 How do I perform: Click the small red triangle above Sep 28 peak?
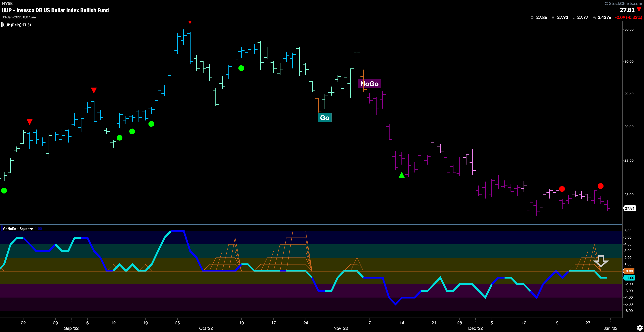(190, 23)
